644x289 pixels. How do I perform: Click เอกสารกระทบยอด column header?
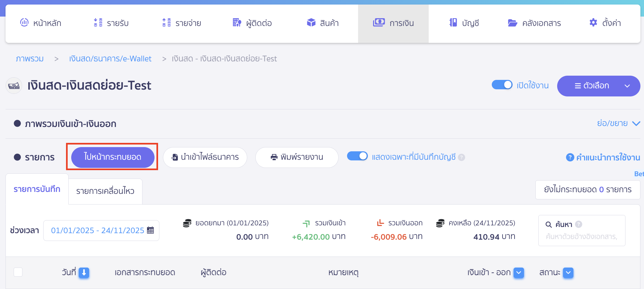coord(145,272)
